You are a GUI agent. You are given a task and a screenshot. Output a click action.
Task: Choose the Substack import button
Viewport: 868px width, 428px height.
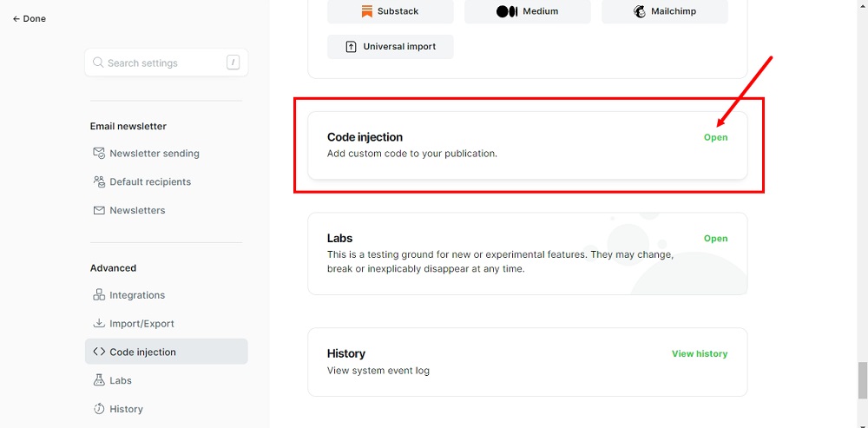pyautogui.click(x=391, y=11)
